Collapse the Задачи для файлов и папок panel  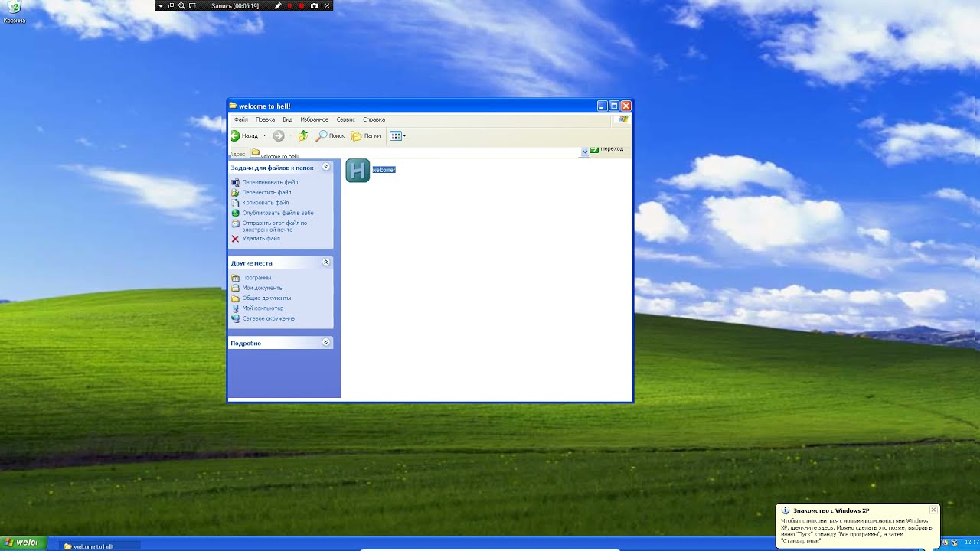click(x=326, y=167)
